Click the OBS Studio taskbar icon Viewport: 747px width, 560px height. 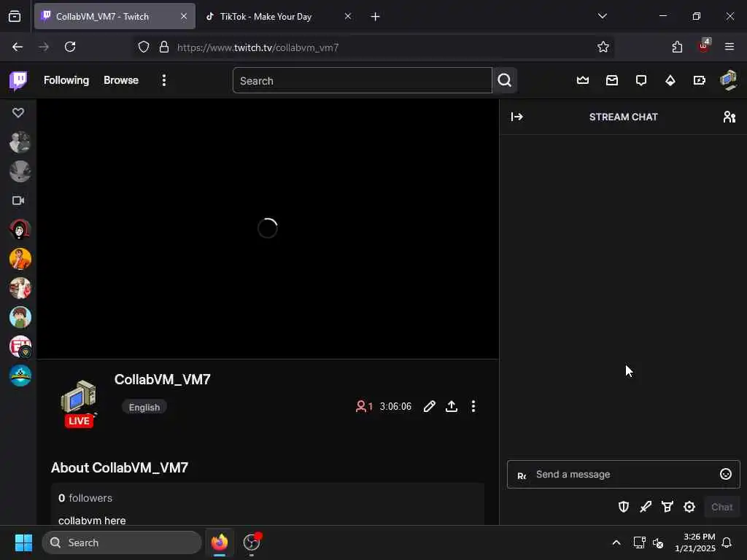point(252,542)
